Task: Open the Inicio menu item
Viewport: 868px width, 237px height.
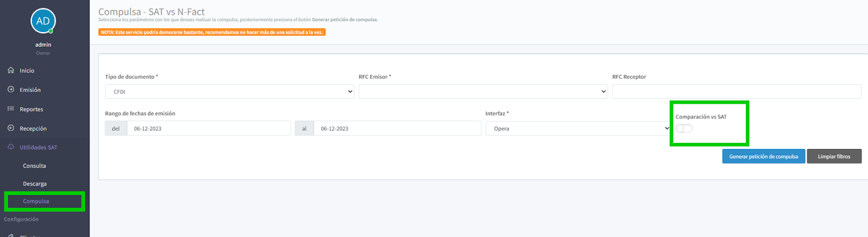Action: pyautogui.click(x=27, y=71)
